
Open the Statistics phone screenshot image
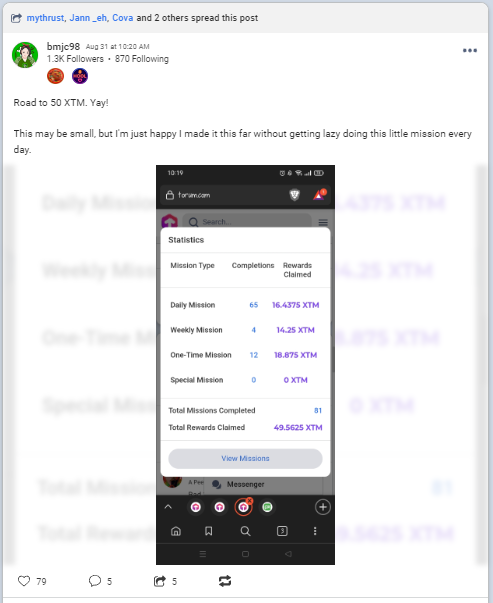pos(245,365)
